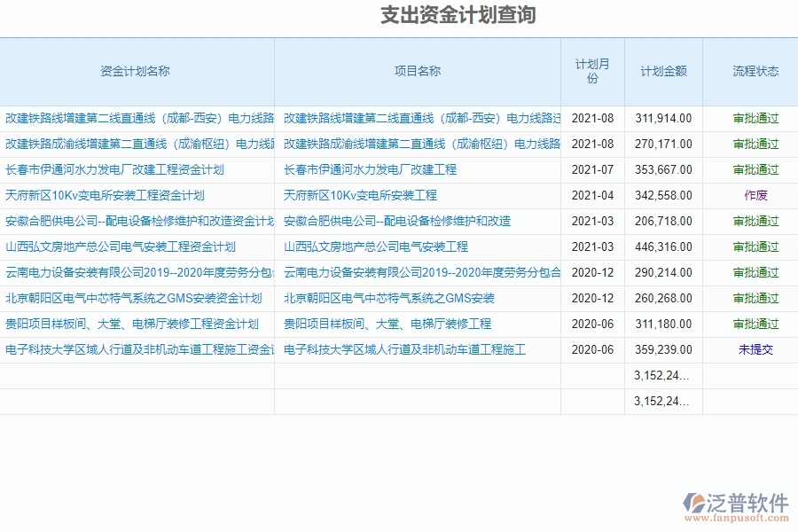Click the 计划月份 column header
798x532 pixels.
[x=592, y=71]
